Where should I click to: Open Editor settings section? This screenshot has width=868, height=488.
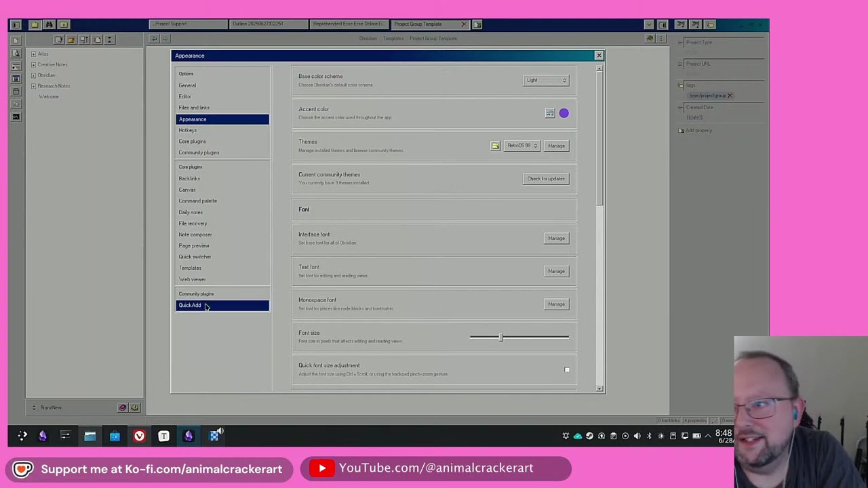[x=222, y=96]
